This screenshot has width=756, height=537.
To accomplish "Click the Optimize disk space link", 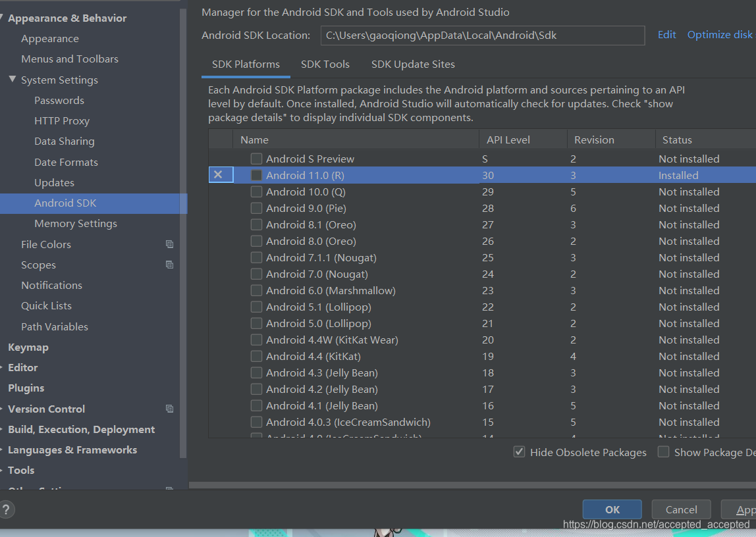I will pos(720,35).
